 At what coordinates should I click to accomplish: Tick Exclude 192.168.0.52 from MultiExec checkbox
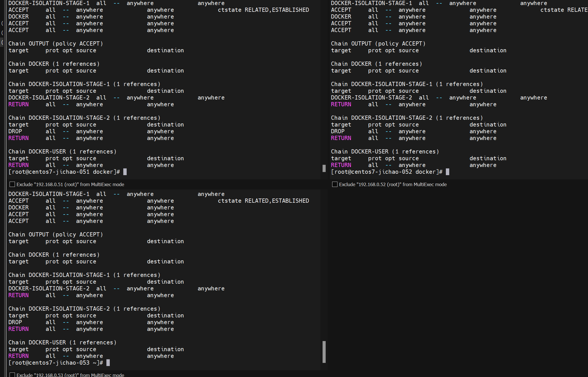[335, 184]
